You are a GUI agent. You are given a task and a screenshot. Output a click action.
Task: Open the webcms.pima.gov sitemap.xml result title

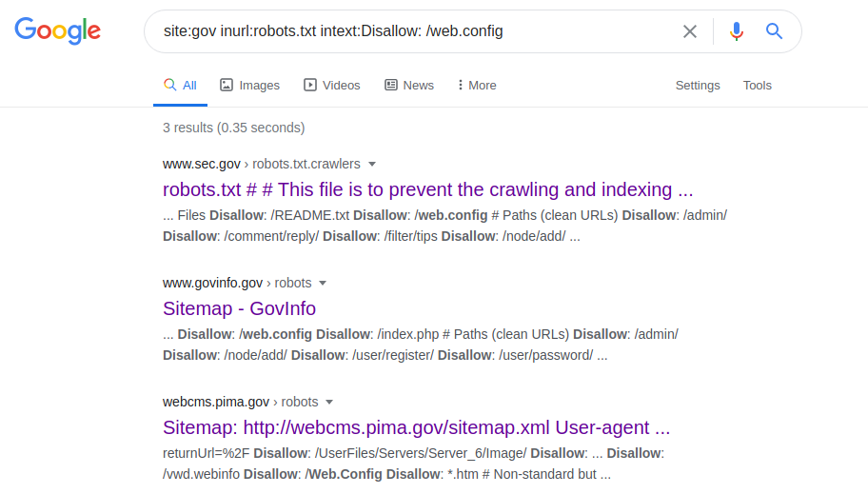pyautogui.click(x=416, y=427)
